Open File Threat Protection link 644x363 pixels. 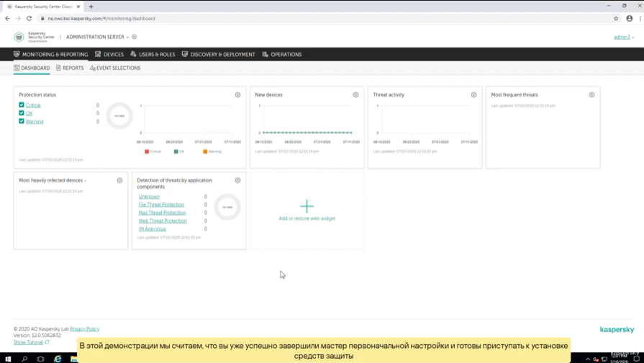coord(161,205)
